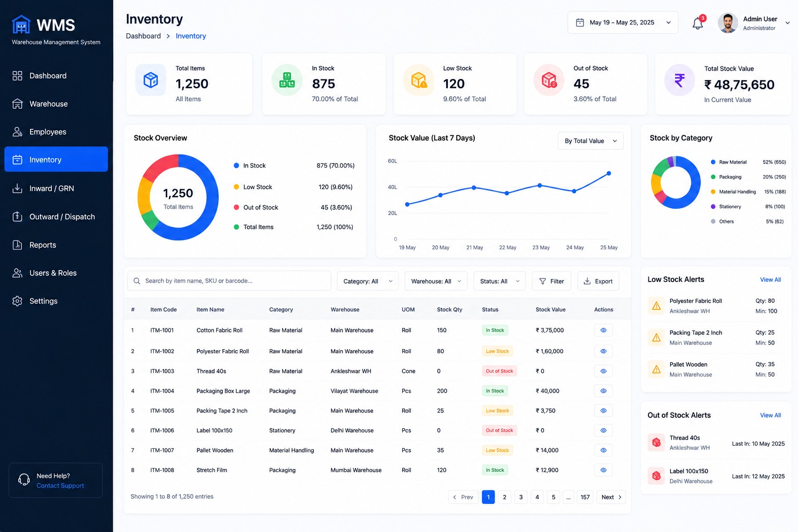This screenshot has height=532, width=798.
Task: Click View All for Low Stock Alerts
Action: pos(770,280)
